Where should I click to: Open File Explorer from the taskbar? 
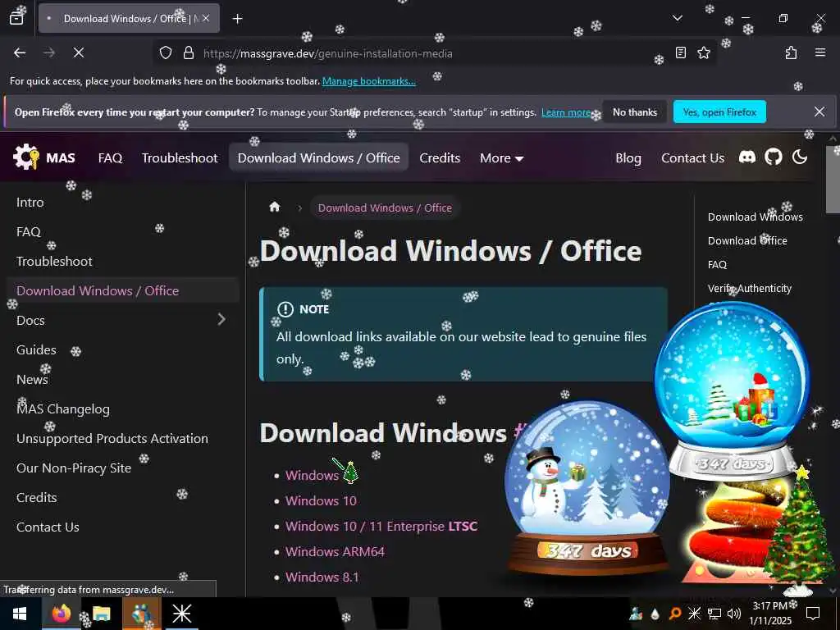point(101,614)
